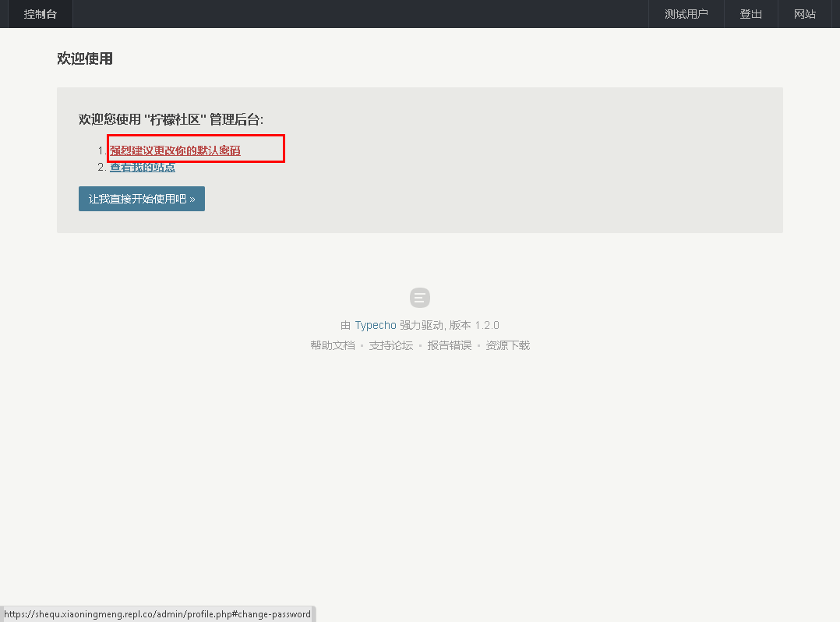This screenshot has height=622, width=840.
Task: Click the status bar URL text
Action: click(x=157, y=614)
